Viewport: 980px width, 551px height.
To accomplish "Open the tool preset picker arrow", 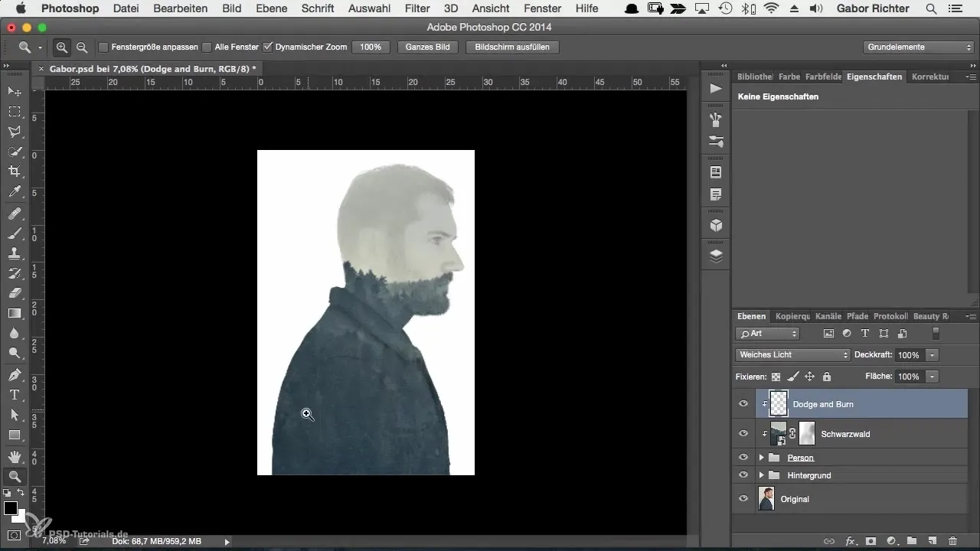I will 40,47.
